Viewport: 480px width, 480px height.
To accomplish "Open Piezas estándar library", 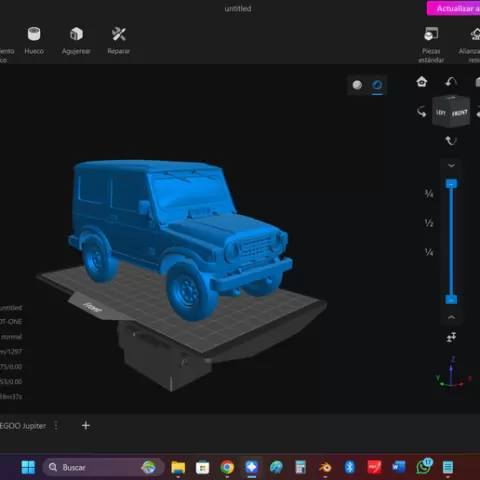I will (431, 45).
